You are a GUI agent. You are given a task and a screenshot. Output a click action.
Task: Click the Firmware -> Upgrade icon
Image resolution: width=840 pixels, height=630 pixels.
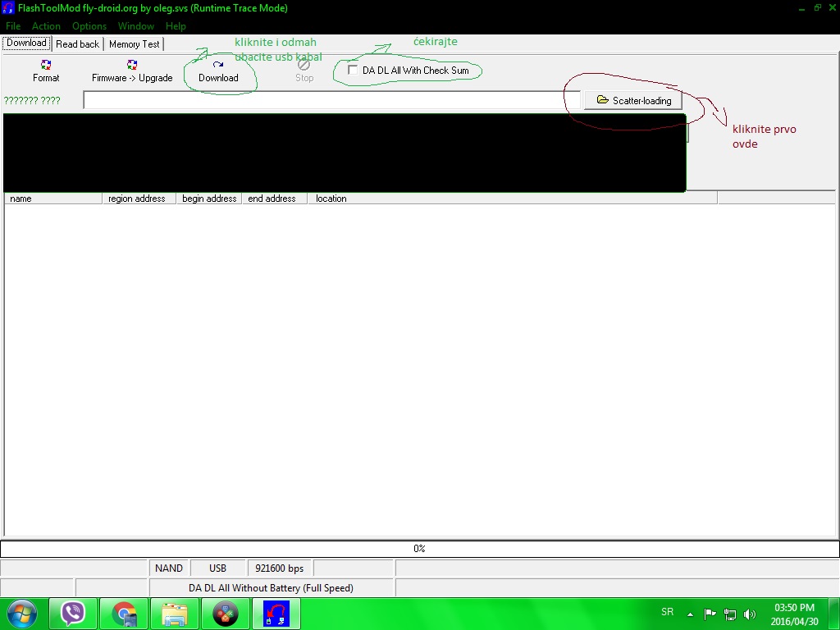click(x=132, y=71)
